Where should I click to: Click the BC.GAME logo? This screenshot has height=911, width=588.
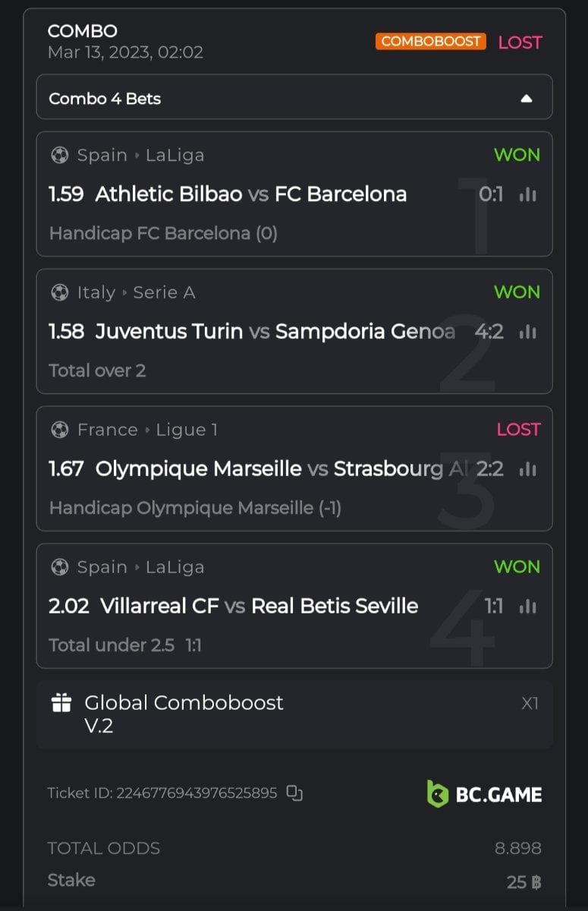coord(484,794)
